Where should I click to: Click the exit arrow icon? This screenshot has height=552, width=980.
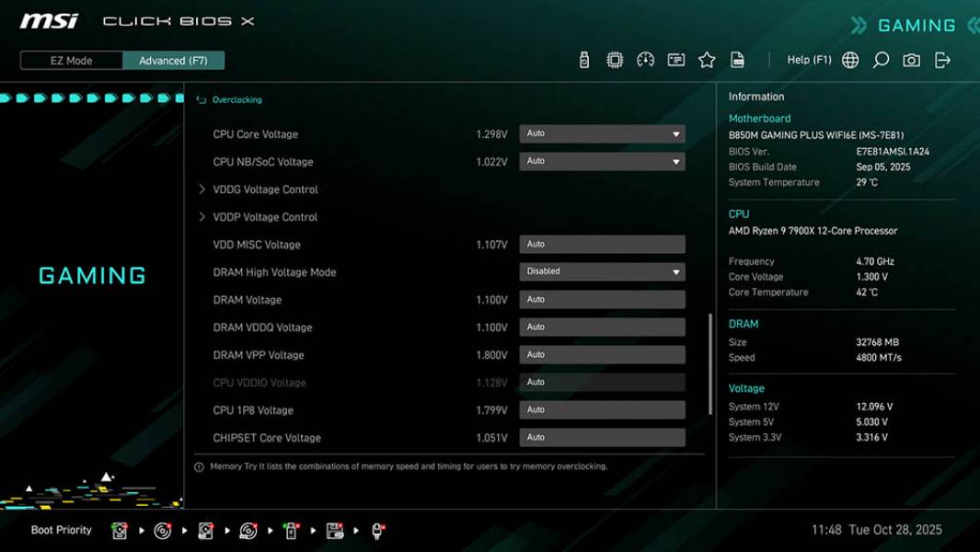[x=940, y=59]
